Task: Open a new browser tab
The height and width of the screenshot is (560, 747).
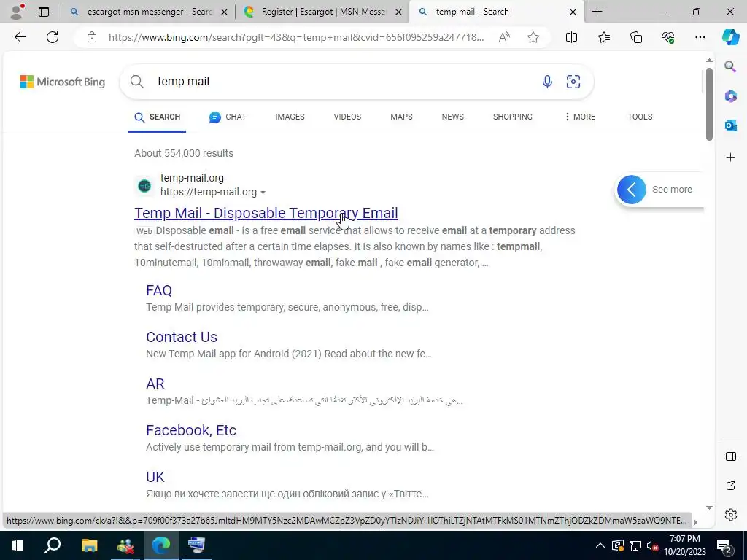Action: tap(597, 12)
